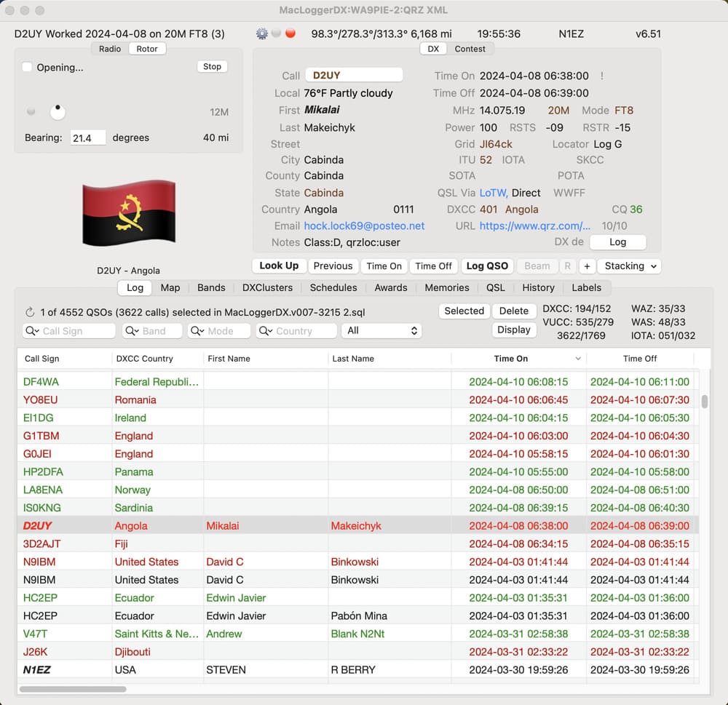
Task: Click the Display button
Action: pyautogui.click(x=513, y=330)
